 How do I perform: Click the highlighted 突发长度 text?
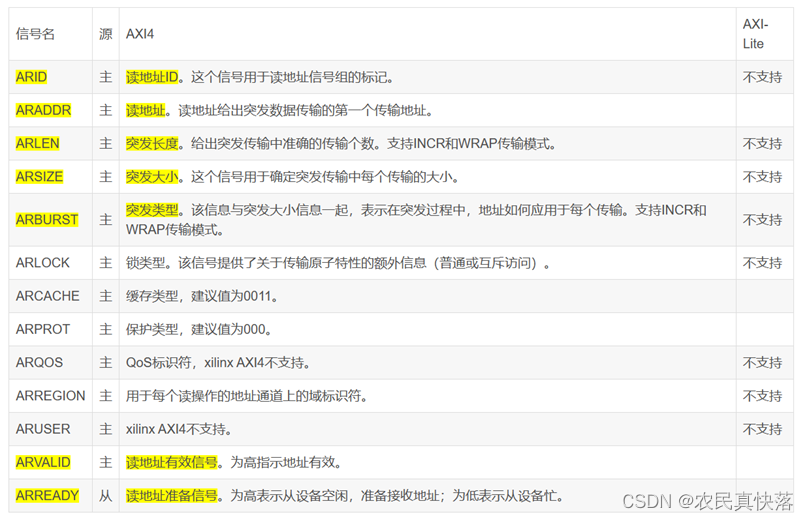(152, 144)
